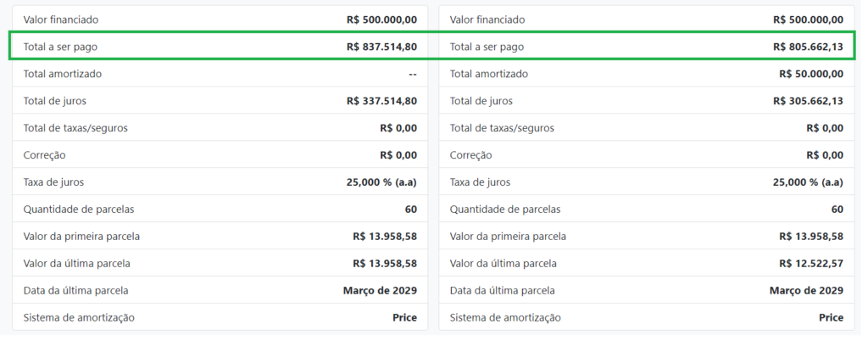
Task: Click the right Total a ser pago R$ 805.662,13
Action: pos(808,47)
